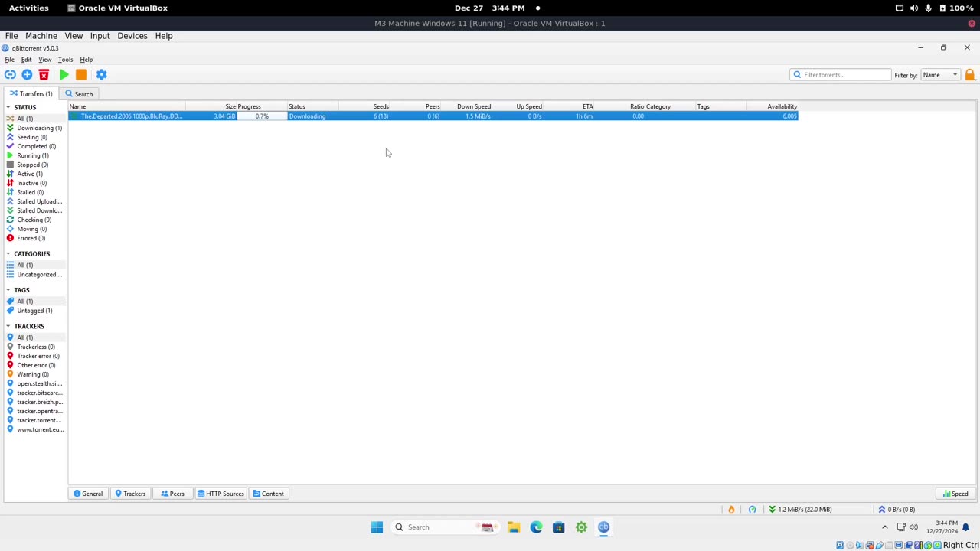The image size is (980, 551).
Task: Click the Add Torrent Link toolbar icon
Action: 10,74
